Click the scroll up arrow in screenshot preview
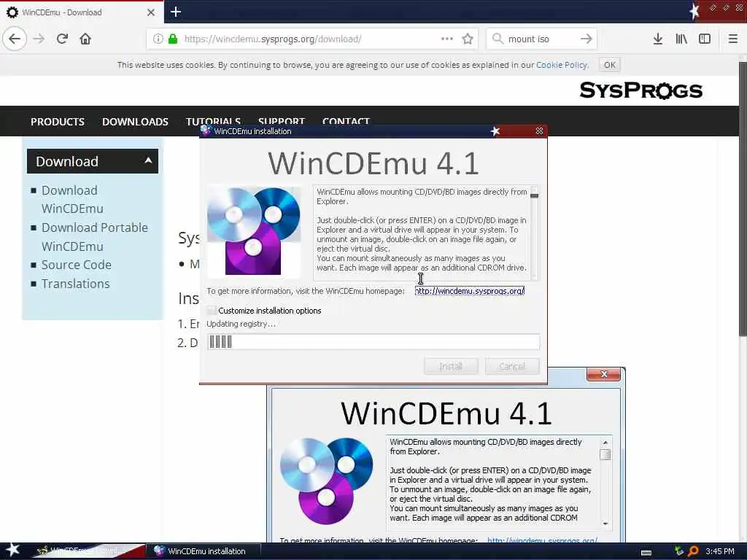The height and width of the screenshot is (560, 747). [605, 443]
